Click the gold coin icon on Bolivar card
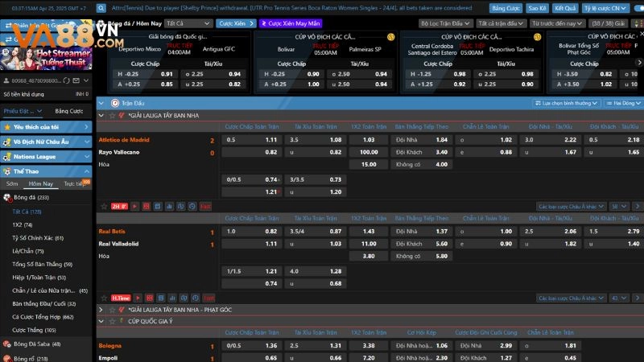Viewport: 644px width, 362px height. pyautogui.click(x=390, y=37)
